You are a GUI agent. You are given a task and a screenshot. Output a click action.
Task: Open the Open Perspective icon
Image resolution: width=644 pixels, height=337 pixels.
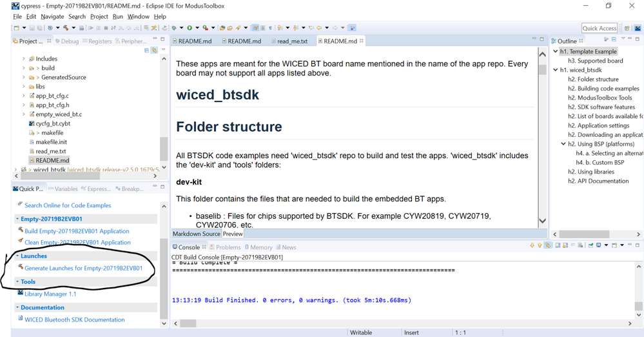pyautogui.click(x=627, y=28)
